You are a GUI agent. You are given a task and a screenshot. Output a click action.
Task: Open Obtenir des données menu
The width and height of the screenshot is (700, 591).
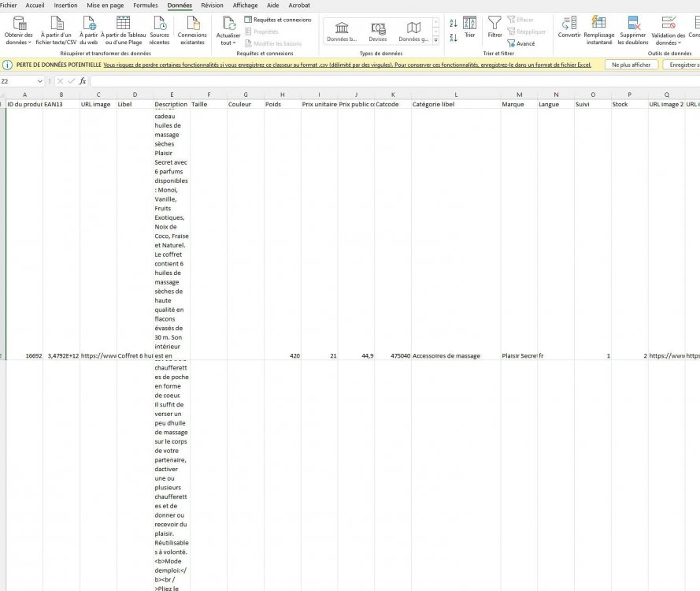point(18,30)
